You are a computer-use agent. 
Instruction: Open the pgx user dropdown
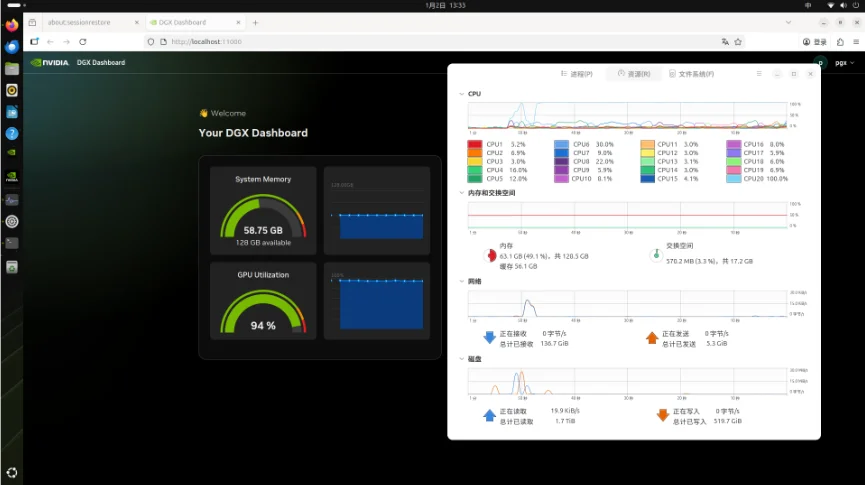pos(845,62)
